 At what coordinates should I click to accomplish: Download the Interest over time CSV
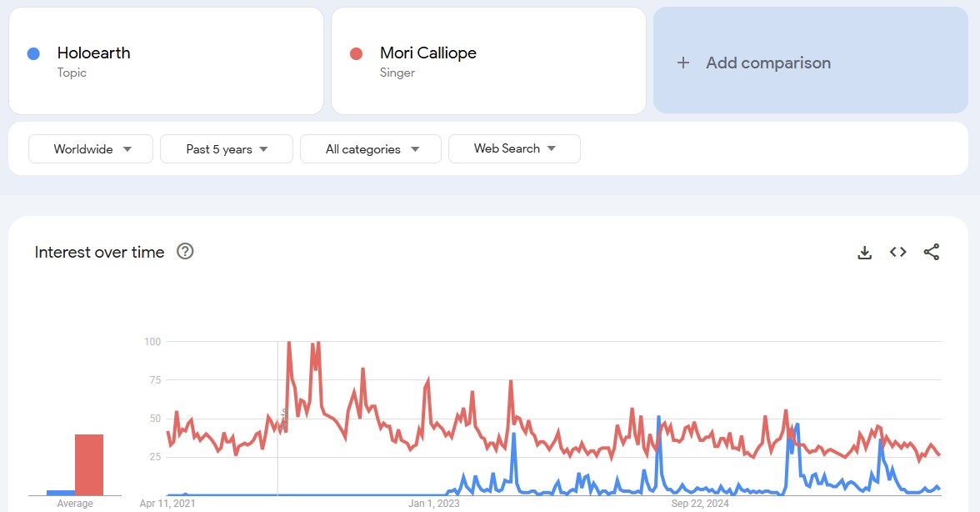tap(864, 252)
